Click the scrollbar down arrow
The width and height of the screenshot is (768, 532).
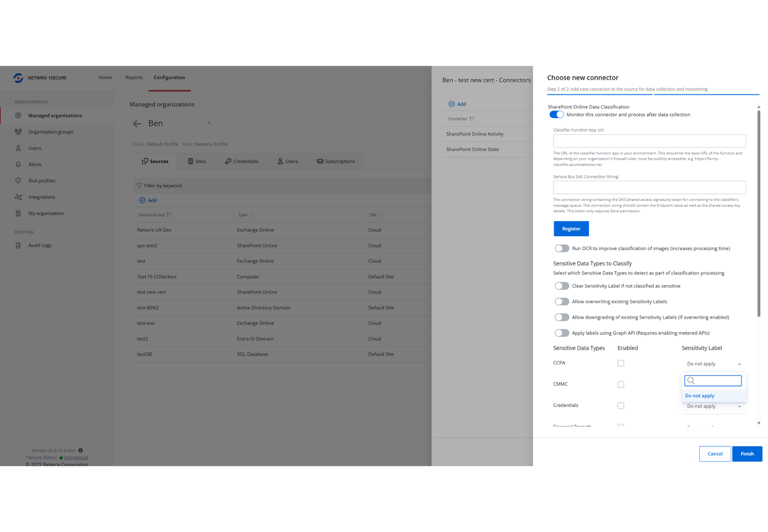758,423
